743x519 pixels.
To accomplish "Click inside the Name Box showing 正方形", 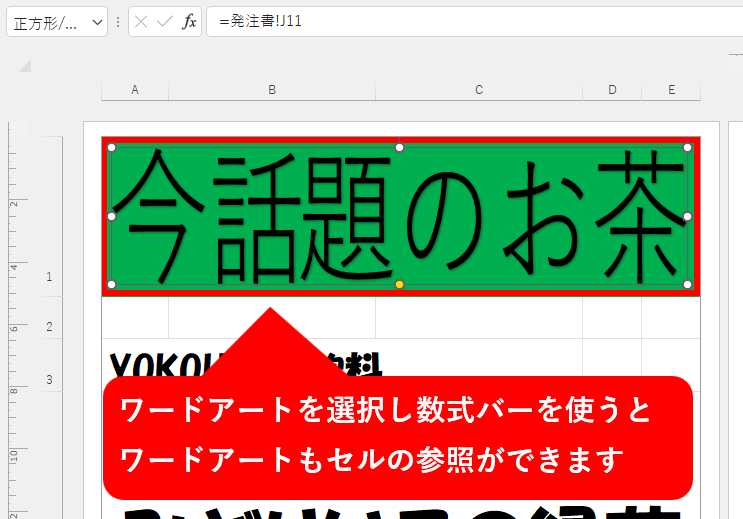I will tap(46, 23).
